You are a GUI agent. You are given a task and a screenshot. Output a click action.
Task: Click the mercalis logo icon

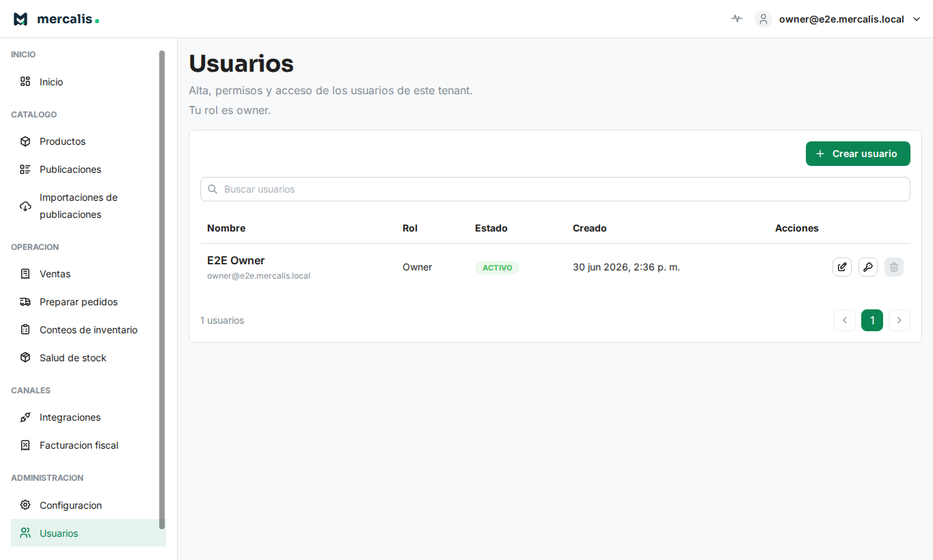pyautogui.click(x=21, y=19)
